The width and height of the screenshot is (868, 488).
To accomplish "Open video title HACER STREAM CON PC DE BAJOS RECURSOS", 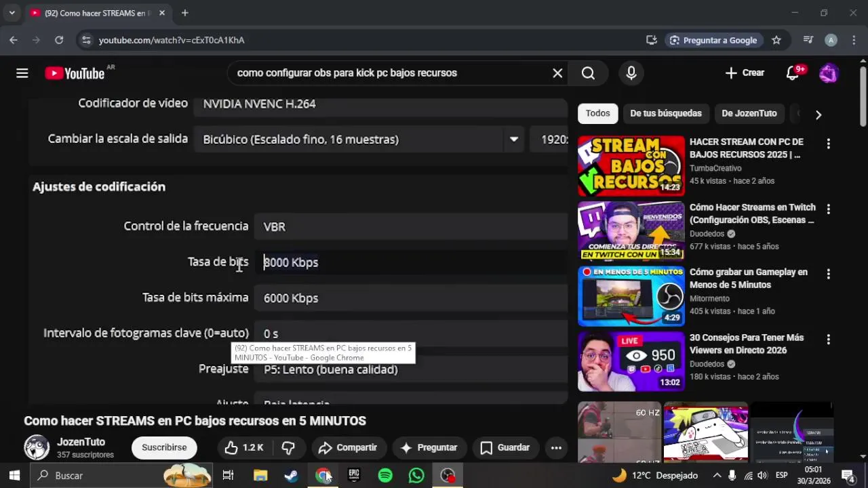I will 747,148.
